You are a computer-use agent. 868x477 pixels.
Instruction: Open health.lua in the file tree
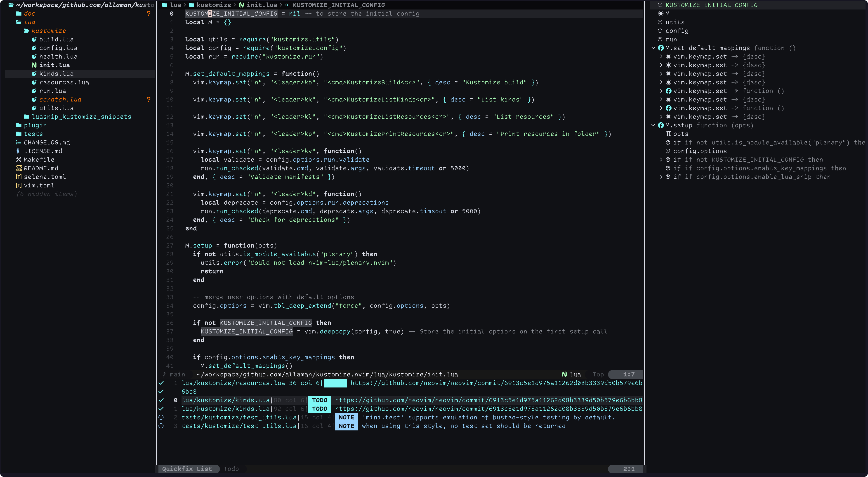click(x=58, y=56)
